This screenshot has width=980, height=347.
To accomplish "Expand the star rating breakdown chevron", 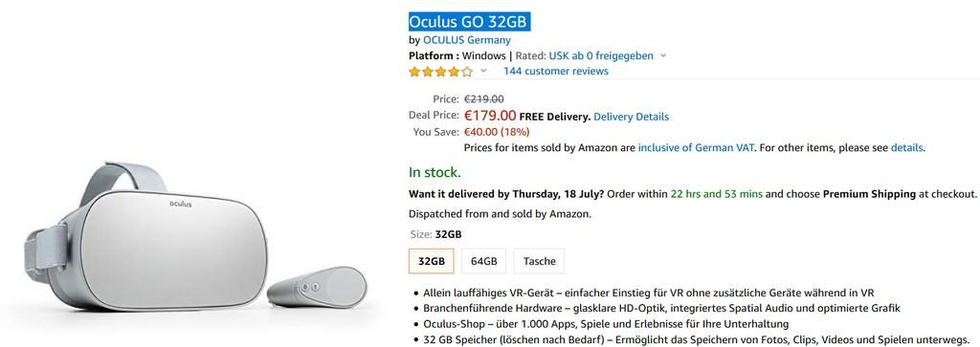I will click(483, 71).
